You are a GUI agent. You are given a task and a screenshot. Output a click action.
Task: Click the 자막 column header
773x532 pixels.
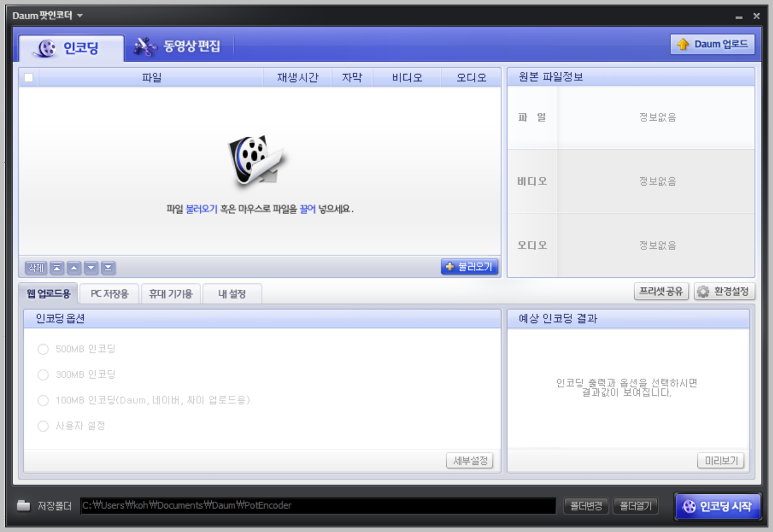[352, 77]
